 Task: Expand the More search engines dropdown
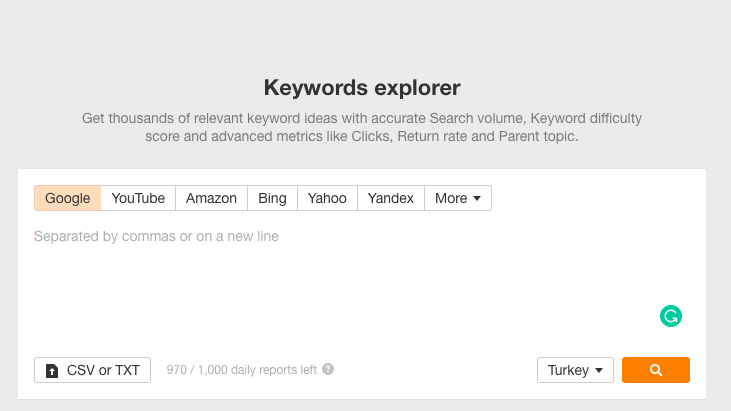(x=458, y=198)
